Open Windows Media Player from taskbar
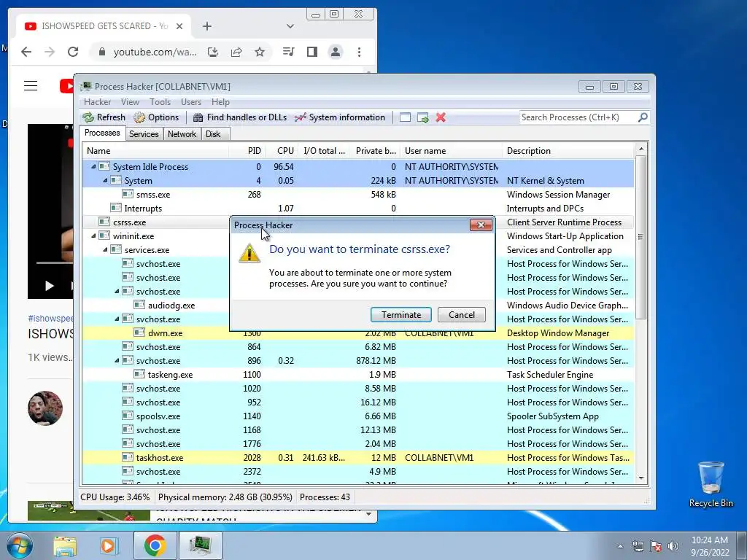747x560 pixels. click(109, 545)
